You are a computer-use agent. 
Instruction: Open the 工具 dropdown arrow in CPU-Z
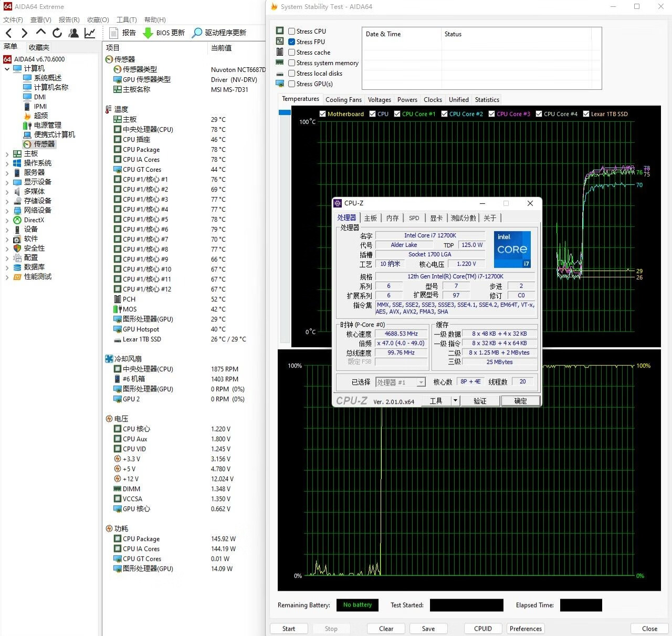[455, 401]
